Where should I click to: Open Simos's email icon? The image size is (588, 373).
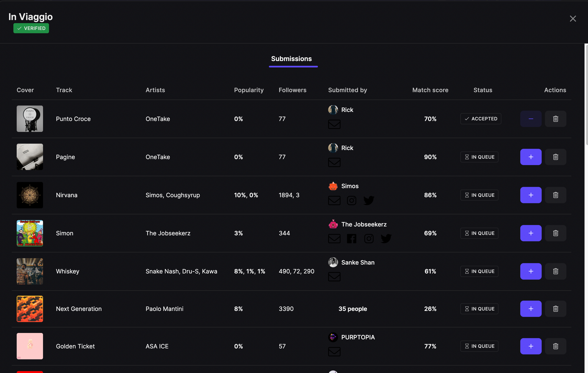click(334, 200)
